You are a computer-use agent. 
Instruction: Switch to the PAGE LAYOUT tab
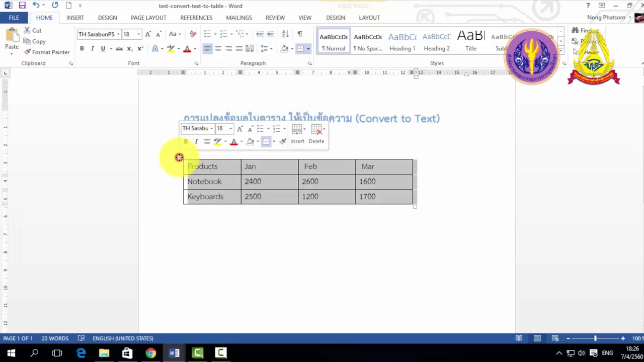point(148,18)
